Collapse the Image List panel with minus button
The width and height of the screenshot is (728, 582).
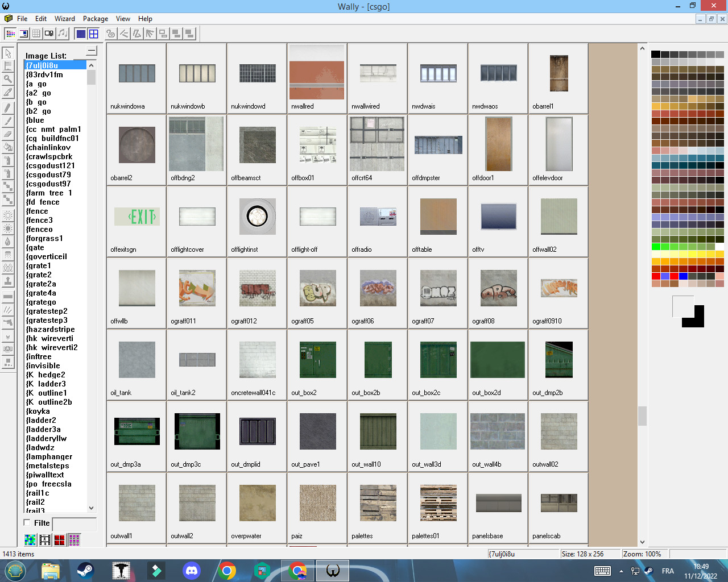click(x=92, y=51)
